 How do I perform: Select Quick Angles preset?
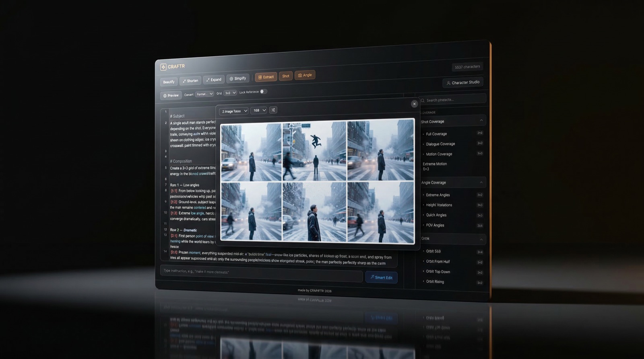(436, 215)
